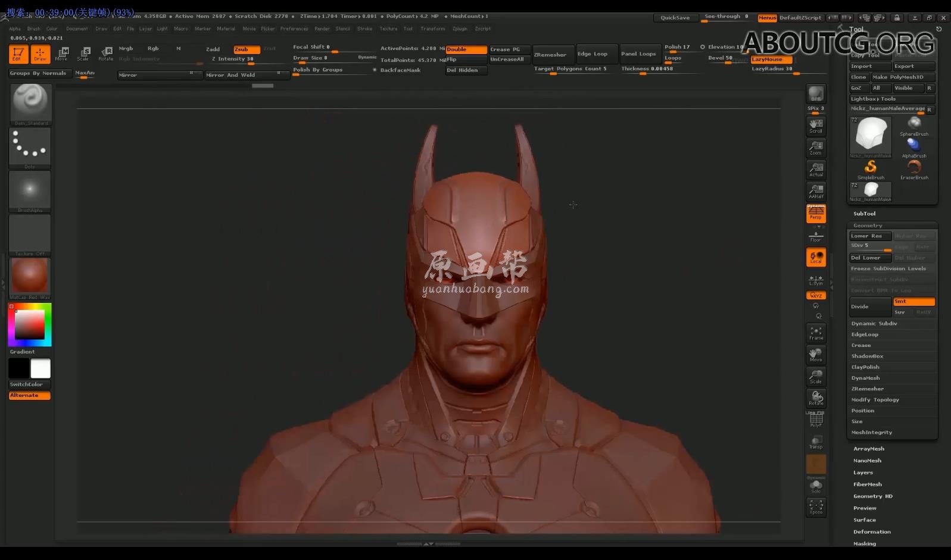The image size is (951, 560).
Task: Toggle the PolyF wireframe icon
Action: pos(816,420)
